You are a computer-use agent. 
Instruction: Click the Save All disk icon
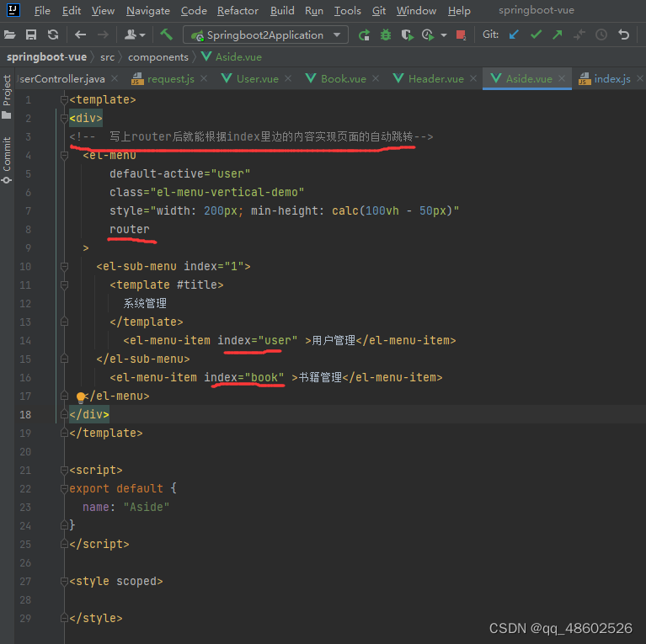31,35
